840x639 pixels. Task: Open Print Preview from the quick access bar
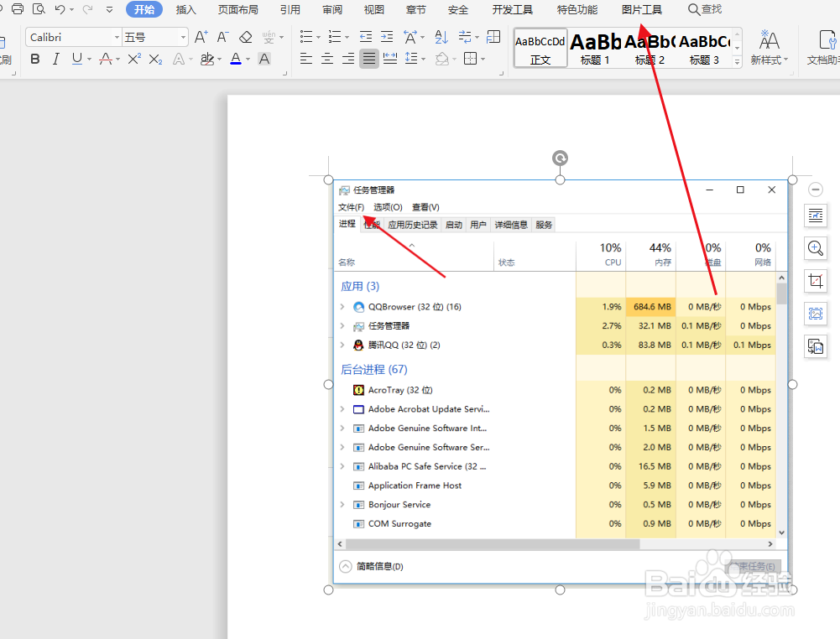pos(39,8)
